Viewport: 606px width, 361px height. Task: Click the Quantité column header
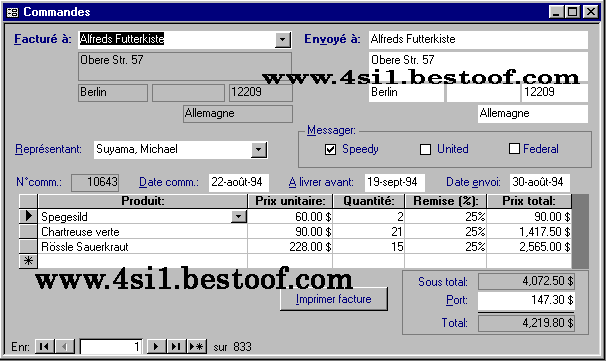click(368, 201)
